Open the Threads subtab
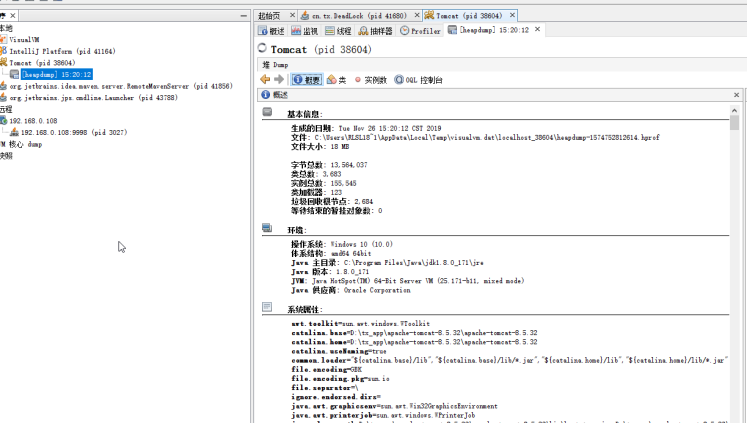This screenshot has height=424, width=747. [x=338, y=31]
